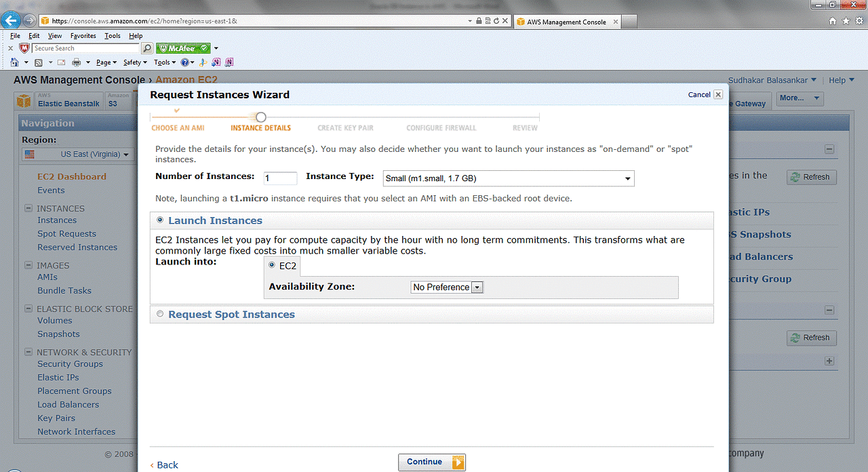Click the green McAfee status button
The image size is (868, 472).
(183, 48)
